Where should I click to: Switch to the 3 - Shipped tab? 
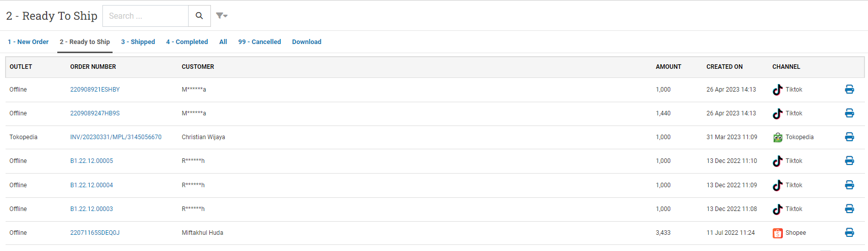pos(138,42)
